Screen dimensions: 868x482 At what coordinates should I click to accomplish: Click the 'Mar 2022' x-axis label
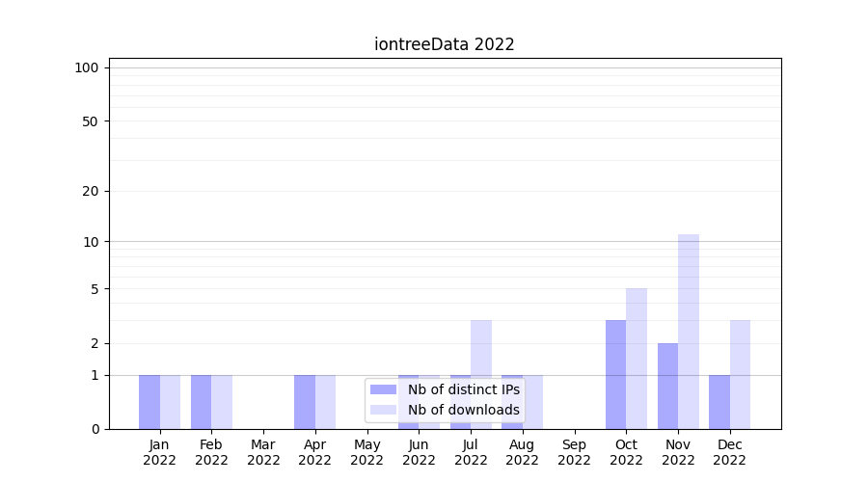click(263, 452)
